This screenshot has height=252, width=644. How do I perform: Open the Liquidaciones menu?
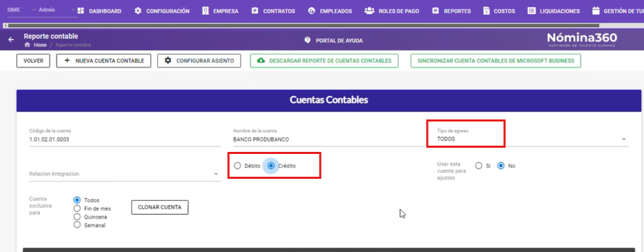click(554, 11)
